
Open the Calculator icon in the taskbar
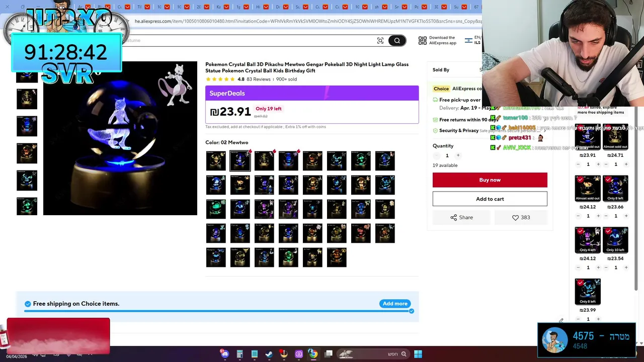[239, 354]
